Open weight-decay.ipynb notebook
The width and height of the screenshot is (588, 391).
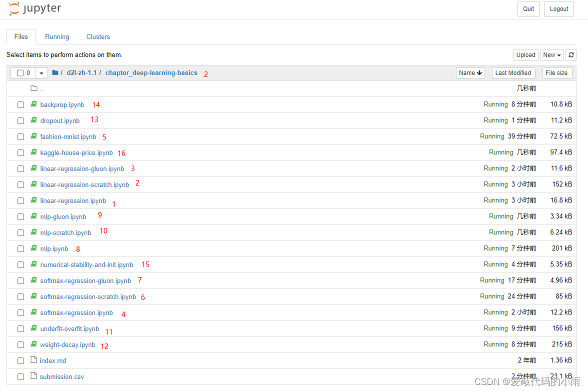pos(68,344)
